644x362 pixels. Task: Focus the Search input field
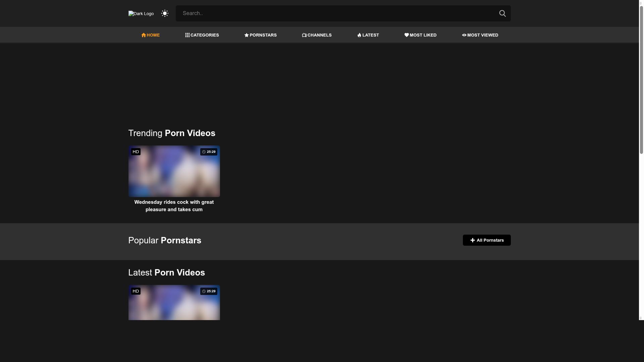pos(335,13)
